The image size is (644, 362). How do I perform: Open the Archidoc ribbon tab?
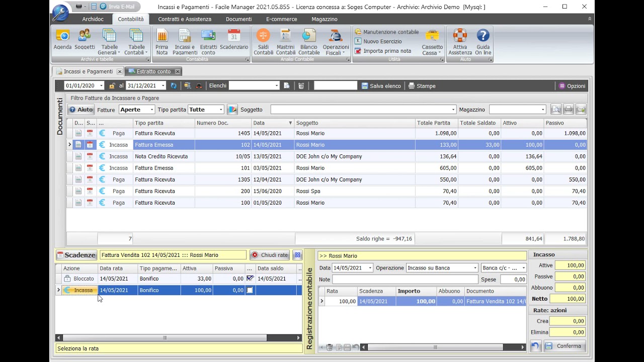(x=93, y=19)
